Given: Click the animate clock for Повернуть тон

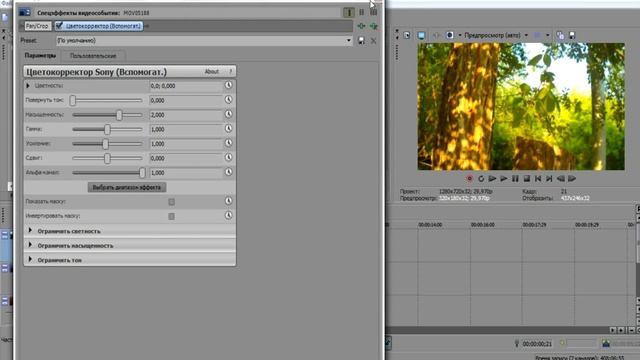Looking at the screenshot, I should click(x=228, y=100).
